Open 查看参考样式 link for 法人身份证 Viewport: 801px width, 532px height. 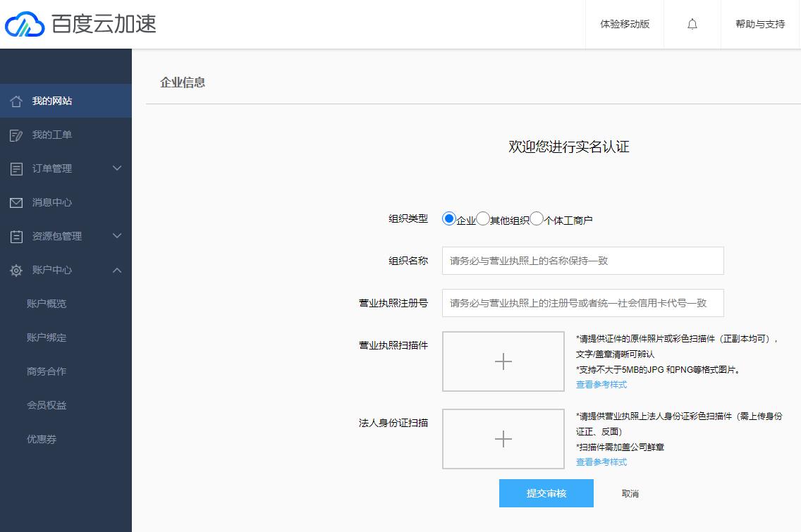(601, 462)
